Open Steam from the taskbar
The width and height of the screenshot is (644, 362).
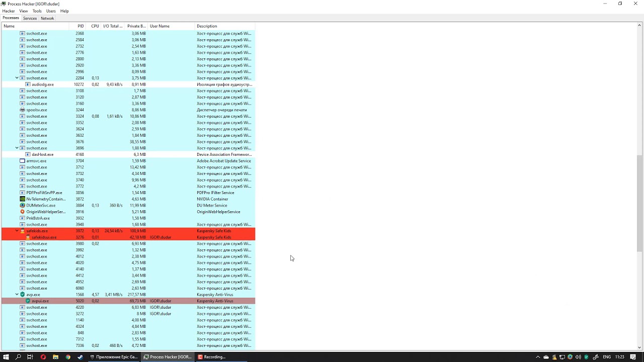coord(80,357)
